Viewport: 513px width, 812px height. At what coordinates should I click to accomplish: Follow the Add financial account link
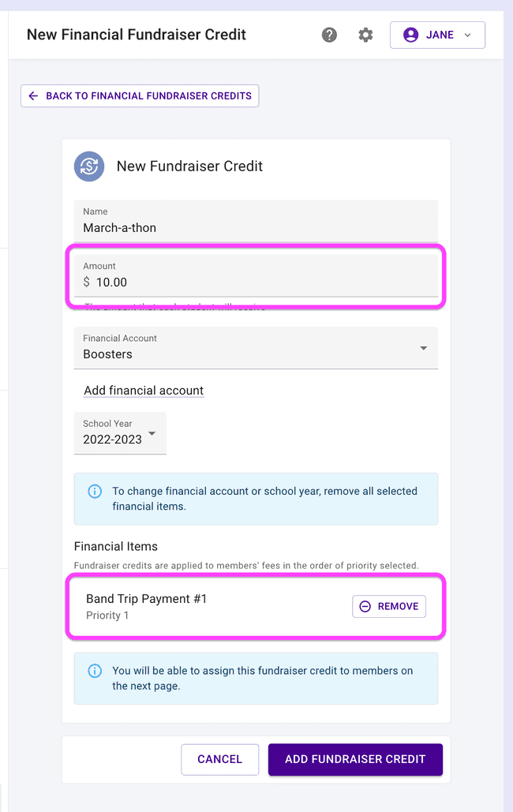[144, 391]
